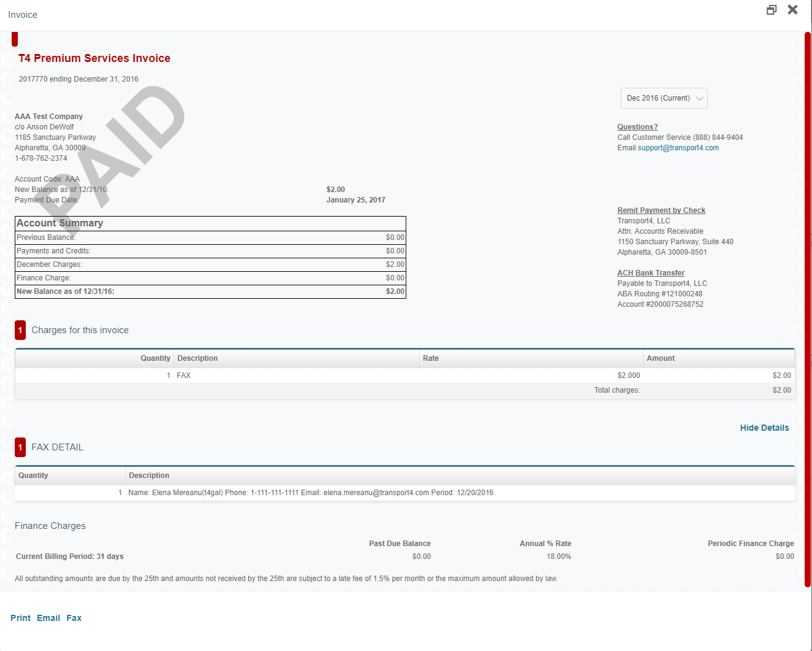Click the Fax link at the bottom
The width and height of the screenshot is (812, 651).
[74, 618]
